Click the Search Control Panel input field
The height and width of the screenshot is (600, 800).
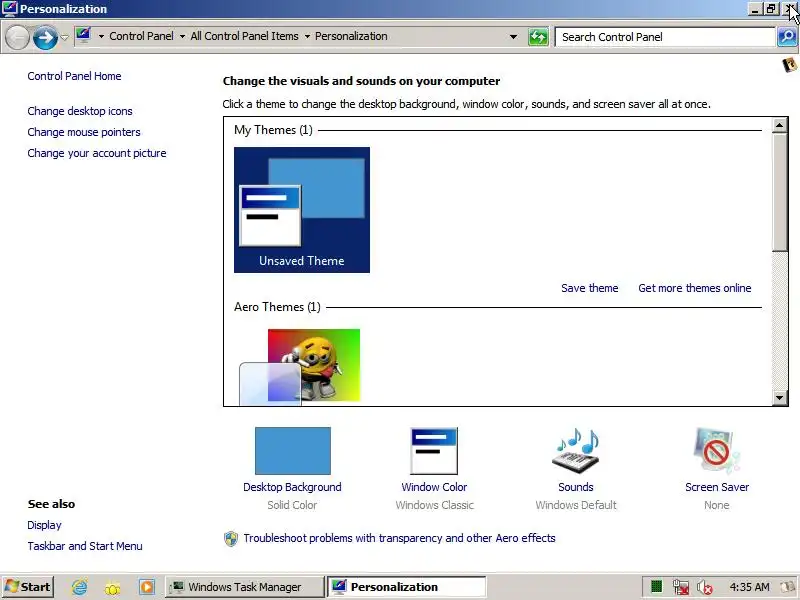click(x=665, y=37)
